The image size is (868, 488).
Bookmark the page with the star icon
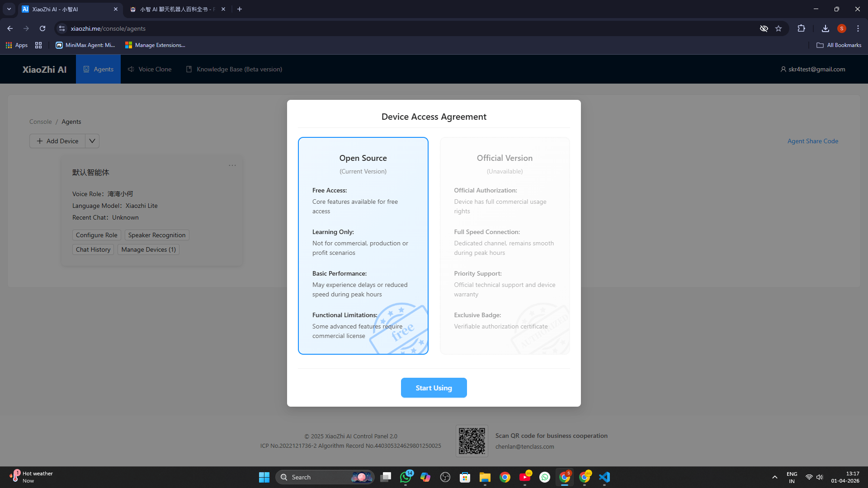[x=778, y=28]
